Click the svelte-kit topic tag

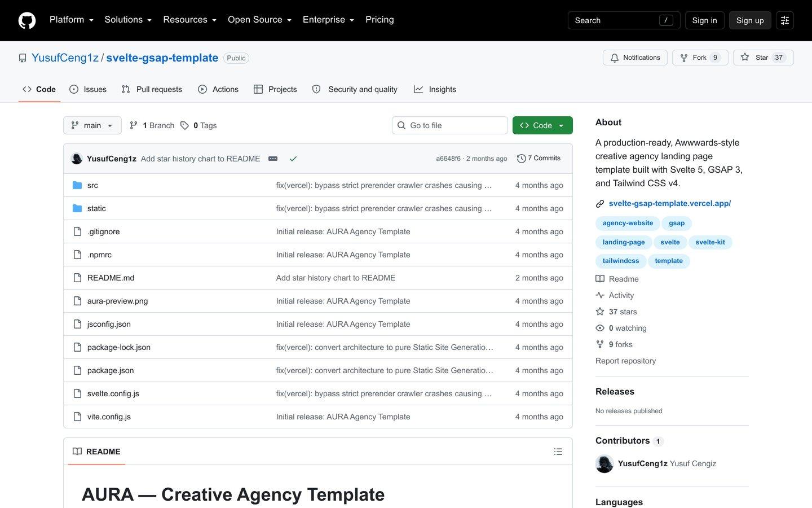pyautogui.click(x=710, y=242)
